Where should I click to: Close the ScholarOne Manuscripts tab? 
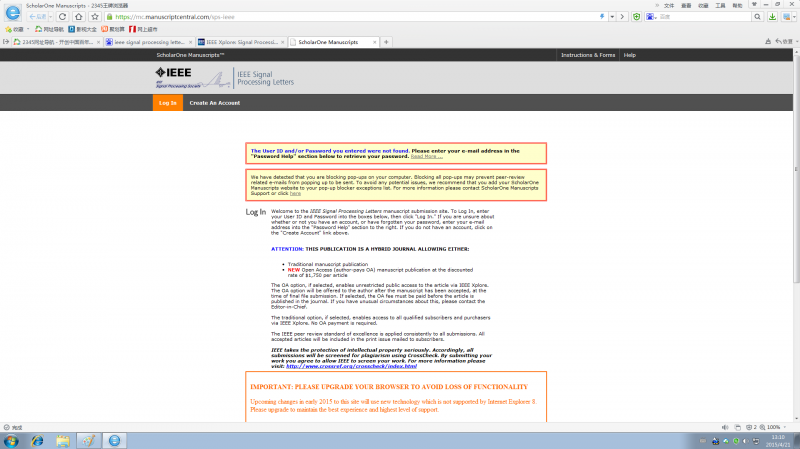tap(374, 42)
